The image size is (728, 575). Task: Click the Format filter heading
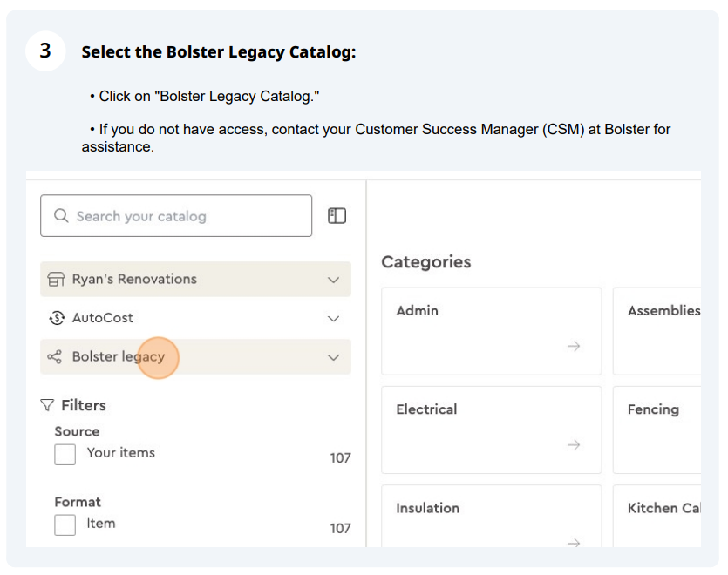point(78,502)
